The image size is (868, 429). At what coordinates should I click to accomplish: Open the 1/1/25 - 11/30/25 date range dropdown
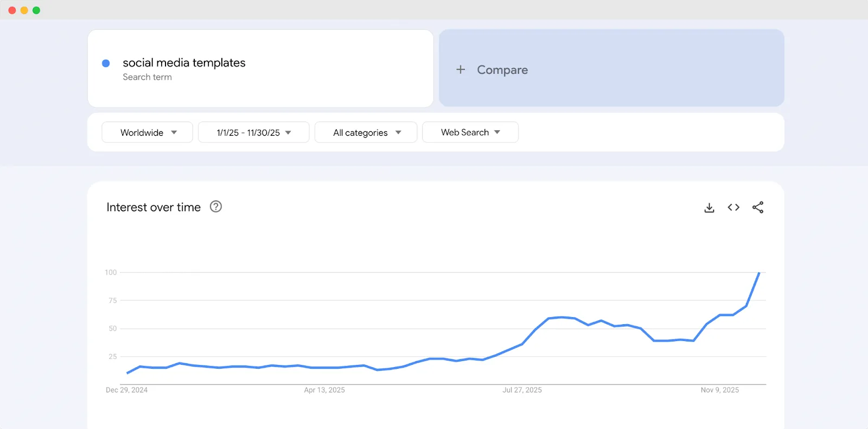tap(254, 133)
